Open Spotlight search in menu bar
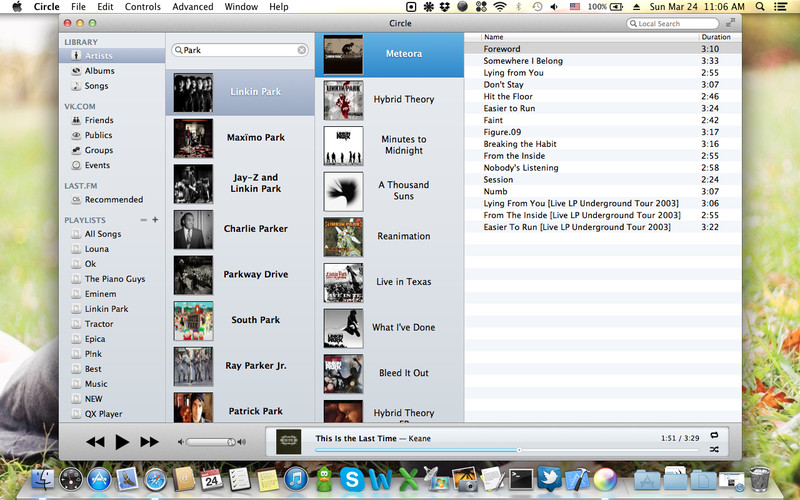The image size is (800, 500). point(760,7)
